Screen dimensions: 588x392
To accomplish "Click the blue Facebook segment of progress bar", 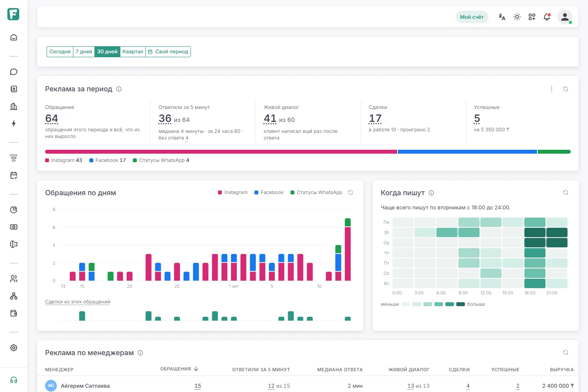I will coord(467,152).
